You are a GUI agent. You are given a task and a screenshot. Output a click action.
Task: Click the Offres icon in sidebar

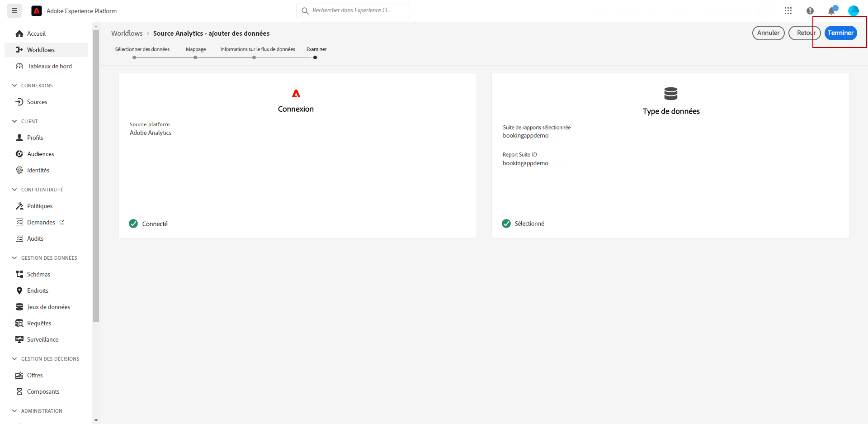19,375
